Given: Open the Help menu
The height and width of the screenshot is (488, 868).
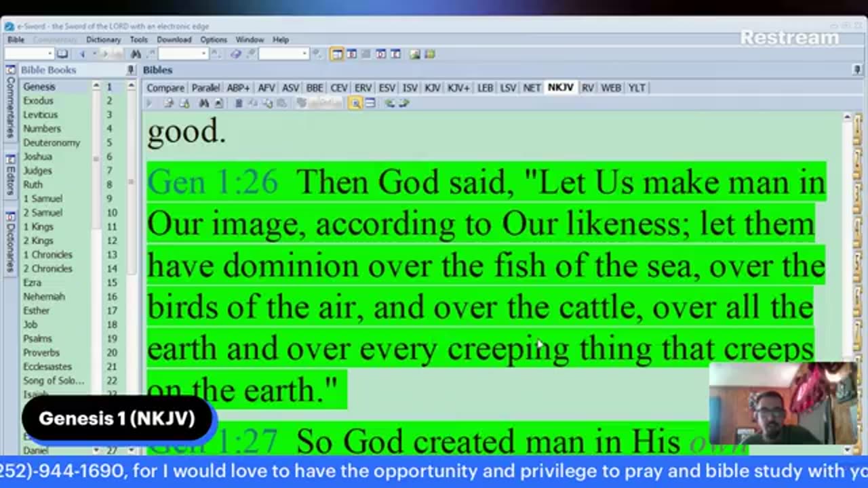Looking at the screenshot, I should coord(280,40).
